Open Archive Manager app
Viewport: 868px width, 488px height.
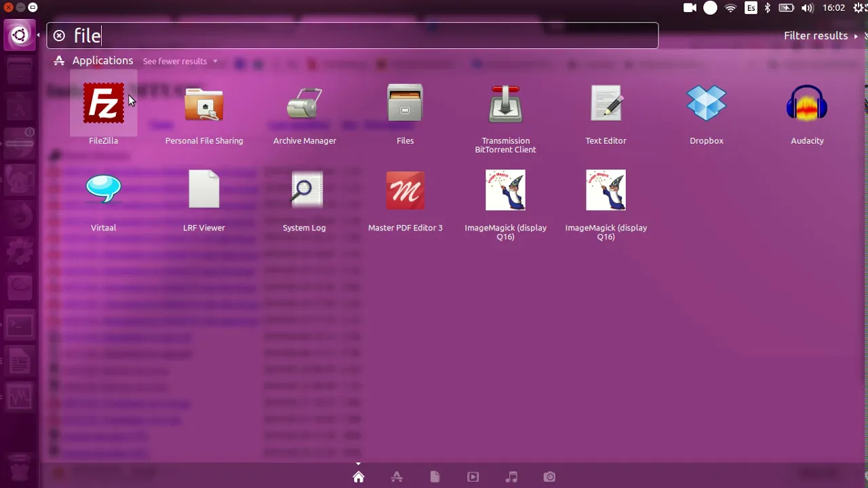[x=304, y=104]
